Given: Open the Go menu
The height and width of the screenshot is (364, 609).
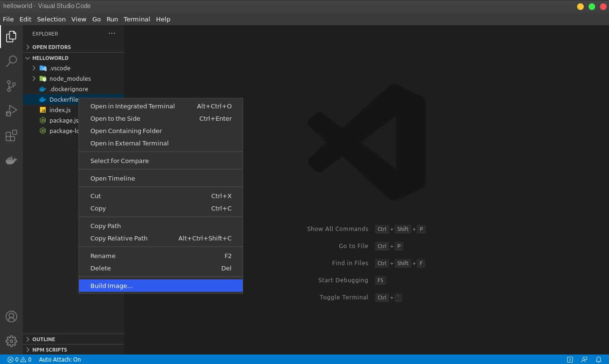Looking at the screenshot, I should tap(97, 19).
